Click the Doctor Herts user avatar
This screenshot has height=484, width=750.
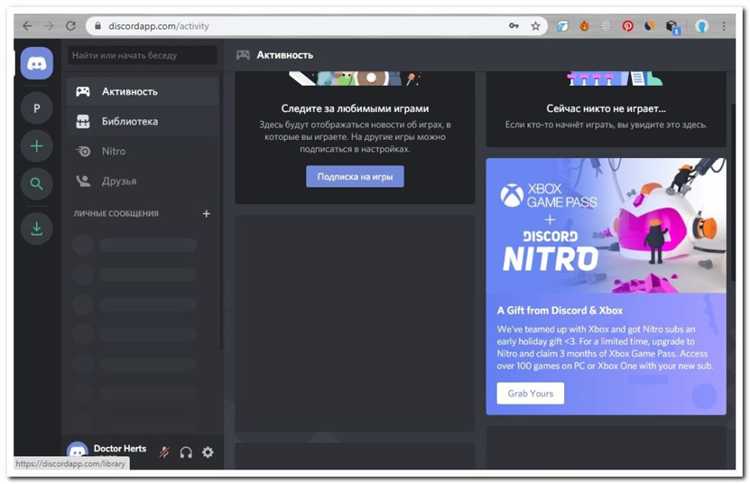point(77,450)
